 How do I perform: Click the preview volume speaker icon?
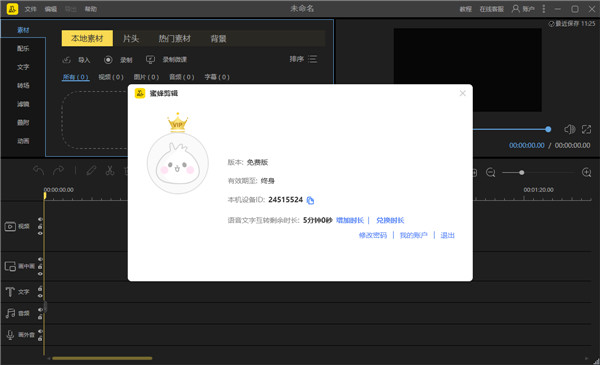[x=569, y=129]
